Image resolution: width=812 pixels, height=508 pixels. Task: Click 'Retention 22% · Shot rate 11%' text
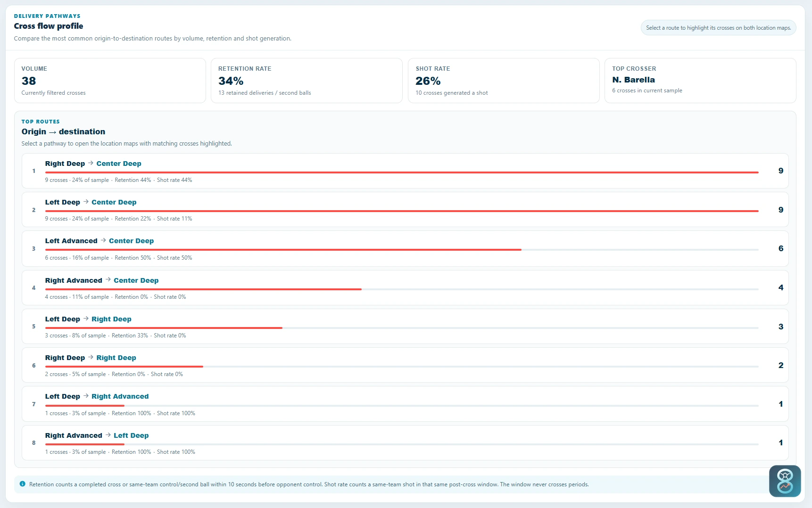[153, 219]
